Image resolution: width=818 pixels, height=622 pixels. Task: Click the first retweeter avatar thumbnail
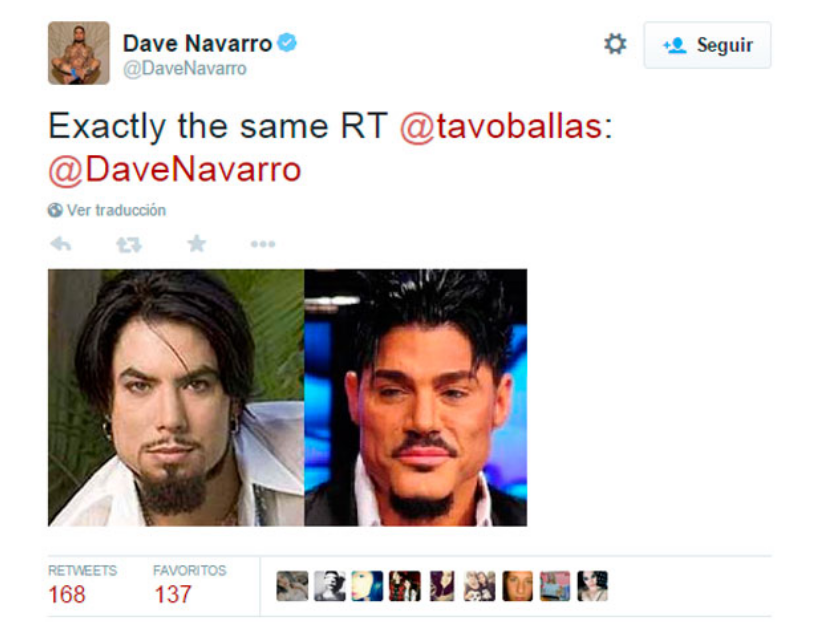click(292, 586)
